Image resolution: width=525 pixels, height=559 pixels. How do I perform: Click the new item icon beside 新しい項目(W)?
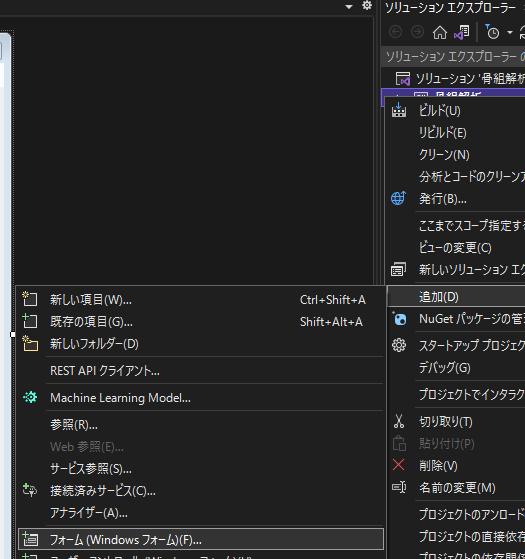click(x=30, y=299)
